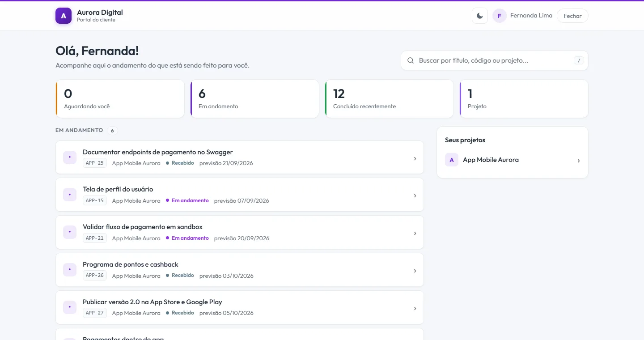Click the status icon of Programa de pontos task
Viewport: 644px width, 340px height.
[70, 270]
